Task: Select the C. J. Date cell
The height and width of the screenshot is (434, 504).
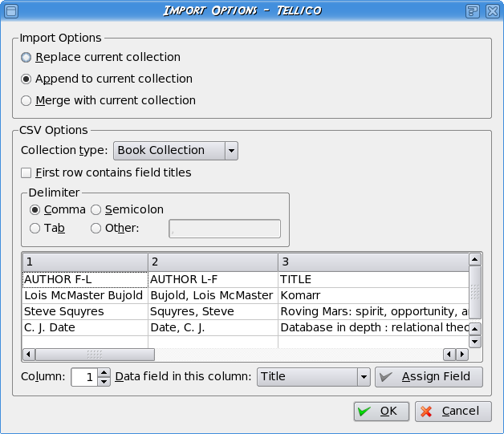Action: pos(85,327)
